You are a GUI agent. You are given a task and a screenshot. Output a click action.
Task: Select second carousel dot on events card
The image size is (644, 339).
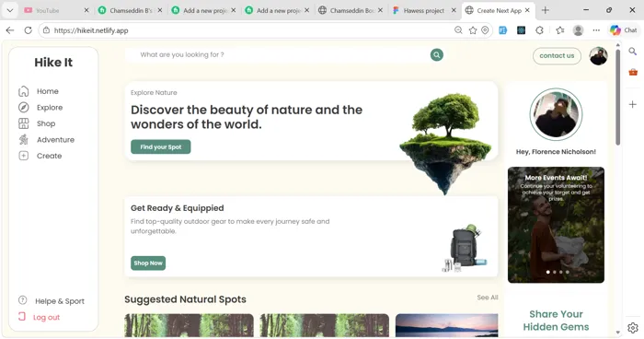(x=555, y=272)
